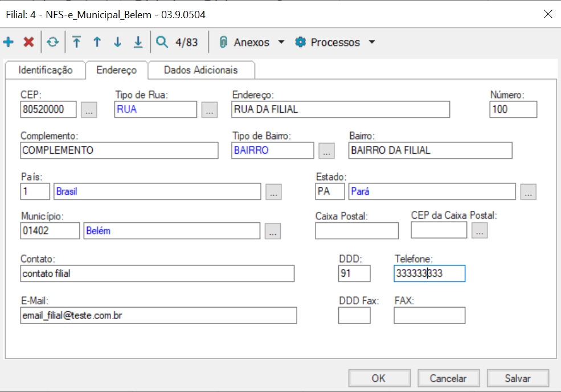Click the Telefone input field
This screenshot has height=392, width=561.
coord(429,273)
